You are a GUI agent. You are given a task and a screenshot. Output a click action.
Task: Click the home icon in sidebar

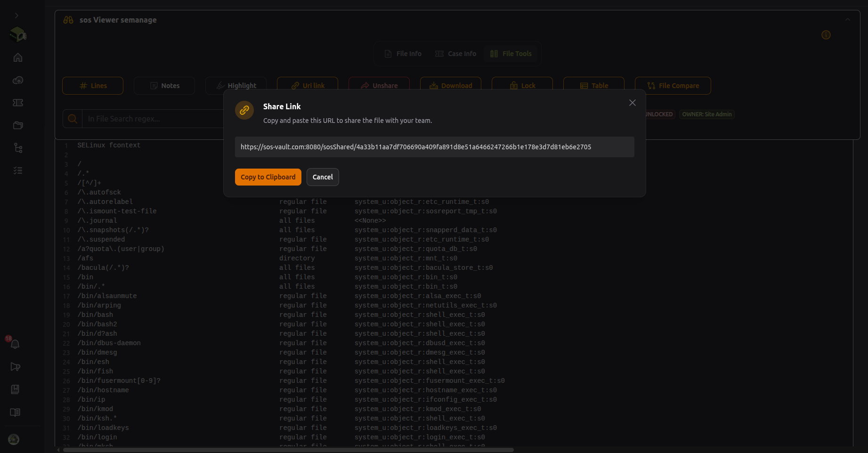pyautogui.click(x=18, y=57)
